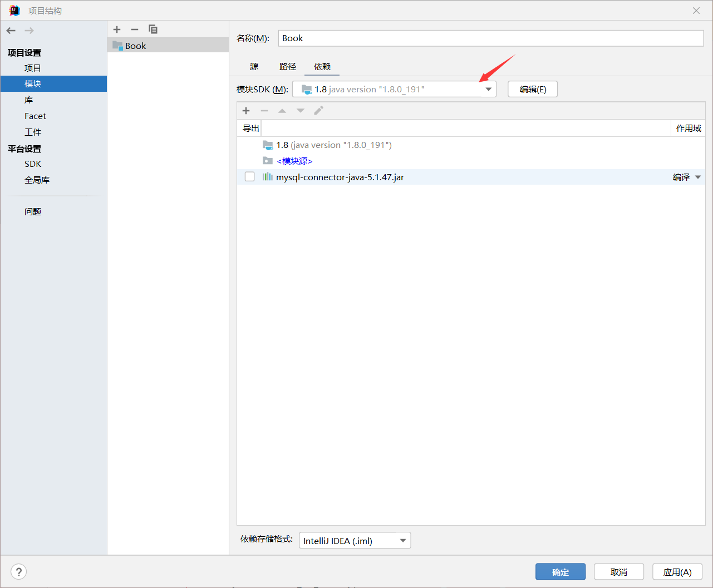Image resolution: width=713 pixels, height=588 pixels.
Task: Select the Book module in the list
Action: coord(168,46)
